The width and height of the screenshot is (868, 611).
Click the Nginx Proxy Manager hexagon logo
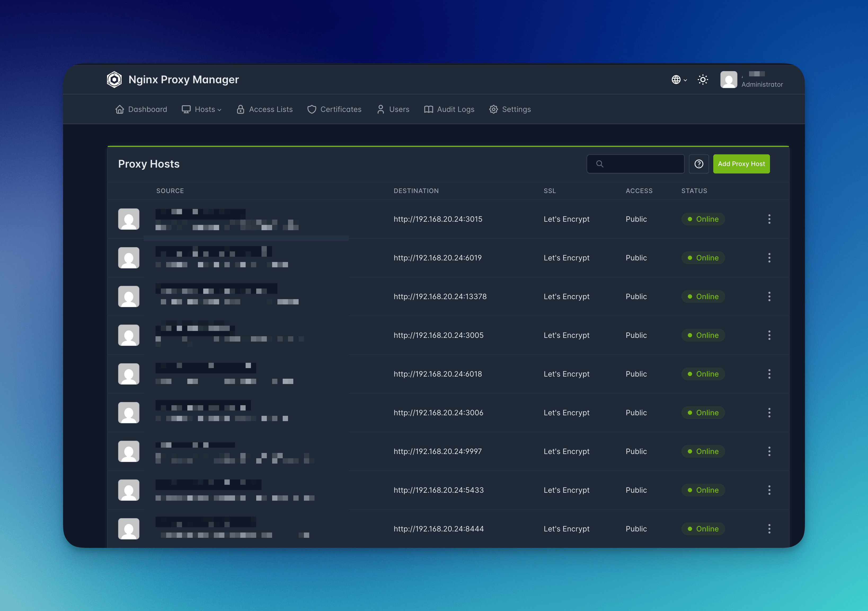coord(114,80)
